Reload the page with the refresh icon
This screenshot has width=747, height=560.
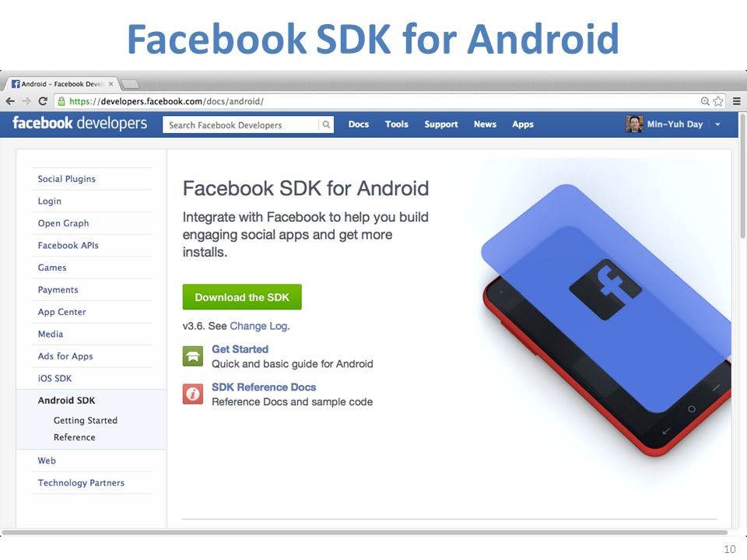pyautogui.click(x=43, y=101)
